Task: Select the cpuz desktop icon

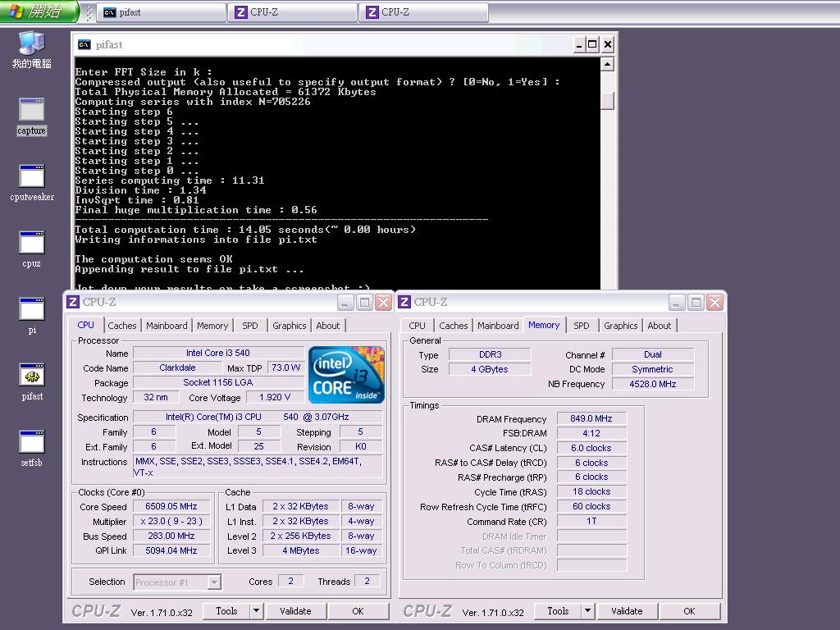Action: click(32, 249)
